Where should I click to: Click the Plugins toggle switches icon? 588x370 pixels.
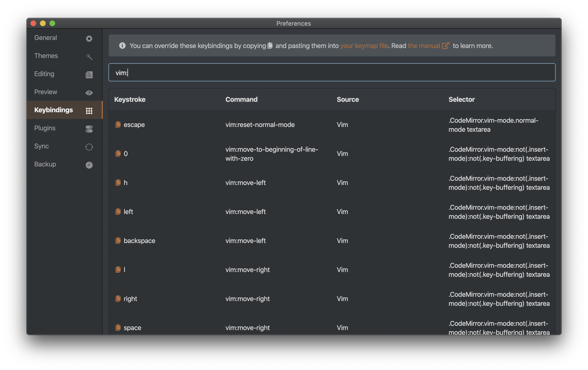[89, 129]
